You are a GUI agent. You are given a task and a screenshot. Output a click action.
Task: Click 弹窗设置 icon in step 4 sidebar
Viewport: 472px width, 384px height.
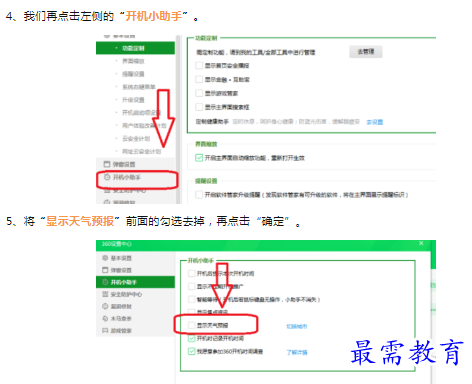click(x=107, y=164)
